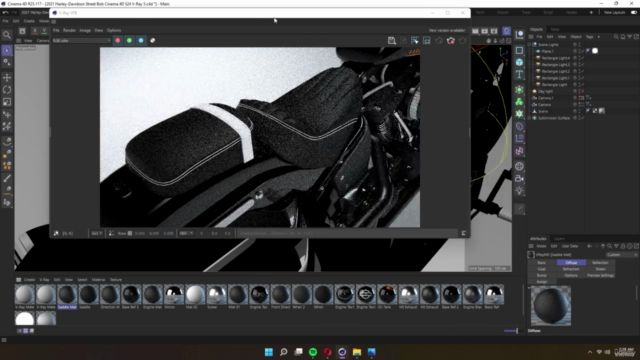
Task: Open the Custom dropdown in Attributes panel
Action: [621, 255]
